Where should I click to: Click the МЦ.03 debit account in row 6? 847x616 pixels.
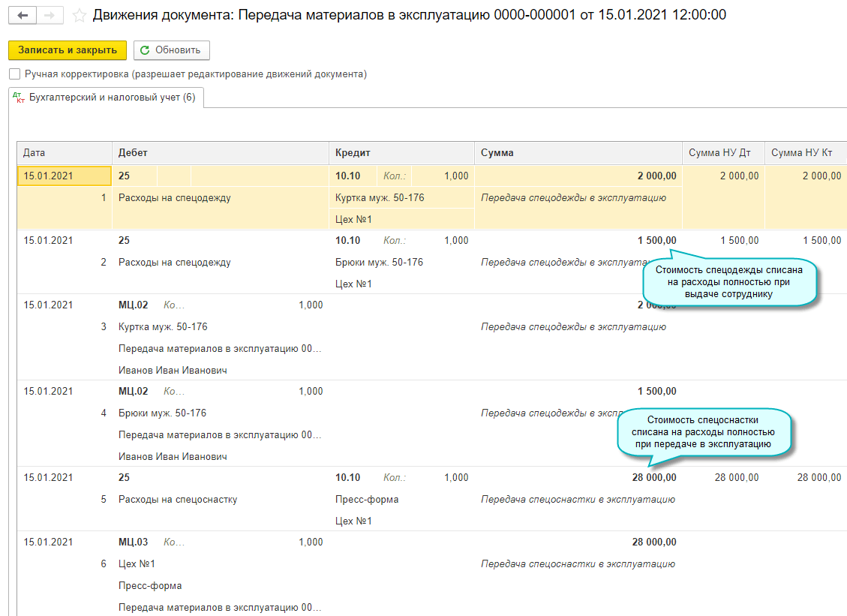[x=134, y=542]
